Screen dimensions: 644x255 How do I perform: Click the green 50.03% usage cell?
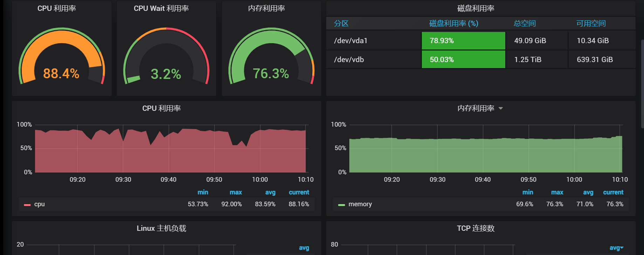click(463, 60)
